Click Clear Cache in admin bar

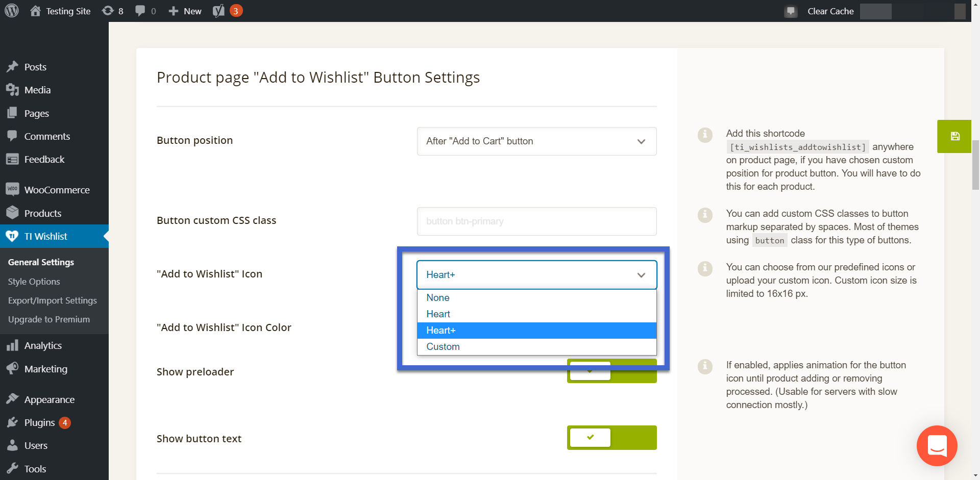point(830,11)
